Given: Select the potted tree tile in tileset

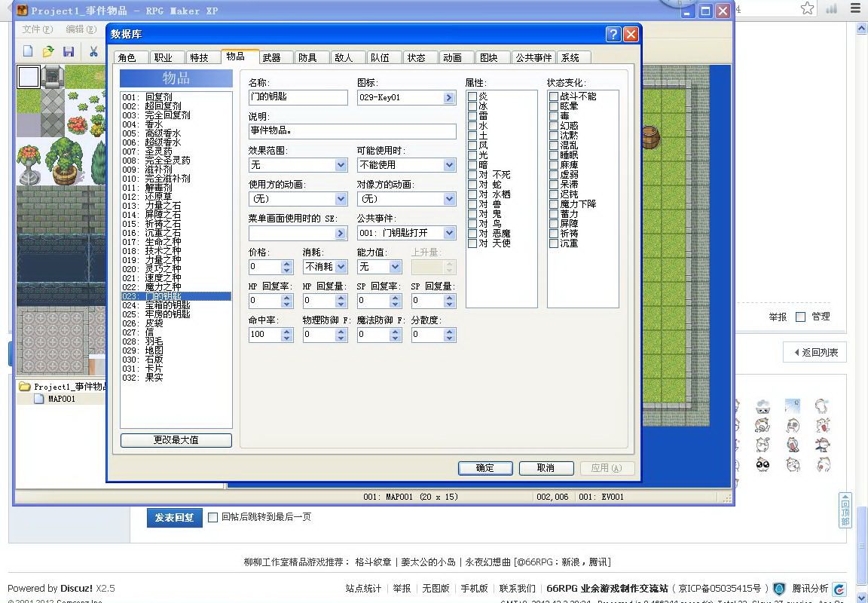Looking at the screenshot, I should tap(65, 161).
